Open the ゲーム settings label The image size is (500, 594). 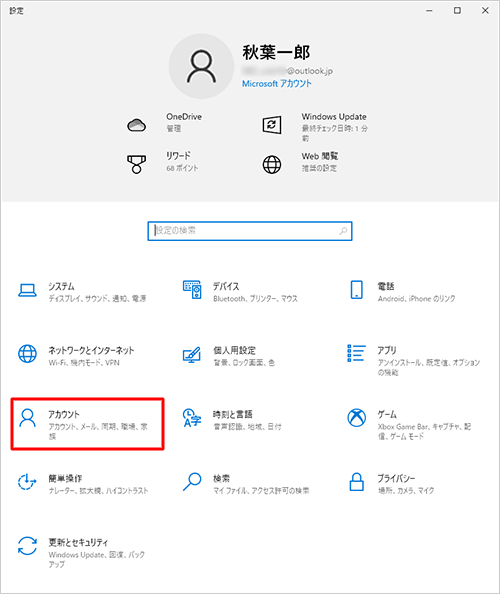click(x=387, y=414)
